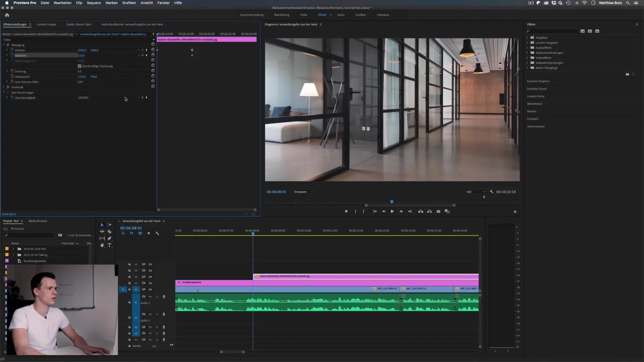This screenshot has height=362, width=644.
Task: Expand the Vorgaben effects folder
Action: (527, 38)
